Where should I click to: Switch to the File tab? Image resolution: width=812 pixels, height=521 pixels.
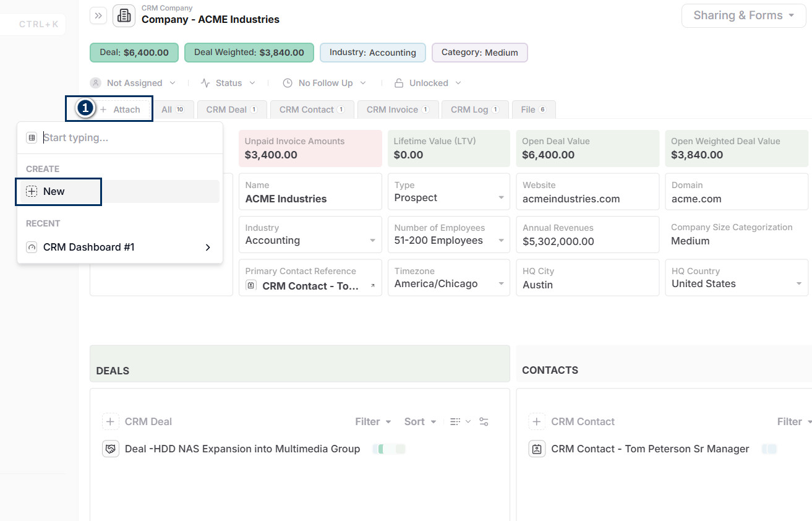[534, 110]
